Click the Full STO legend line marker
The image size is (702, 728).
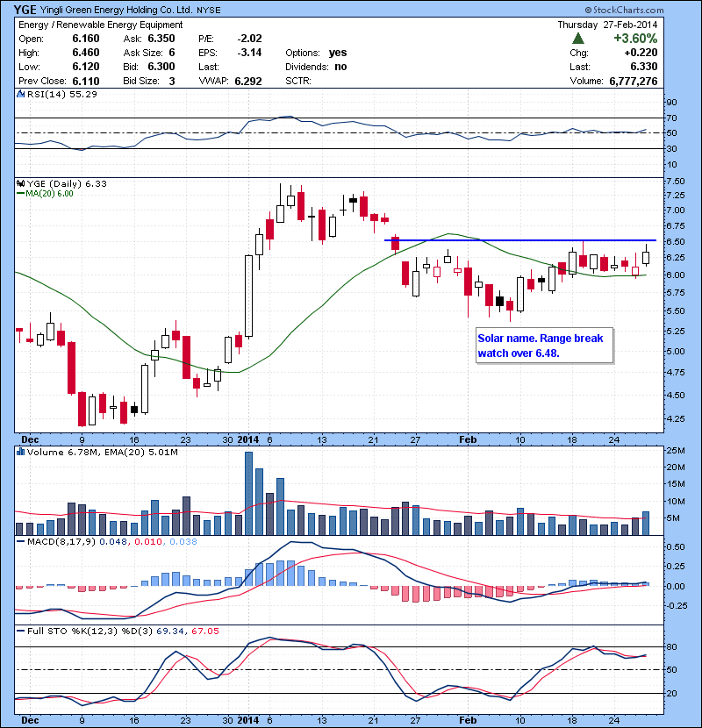(x=20, y=631)
